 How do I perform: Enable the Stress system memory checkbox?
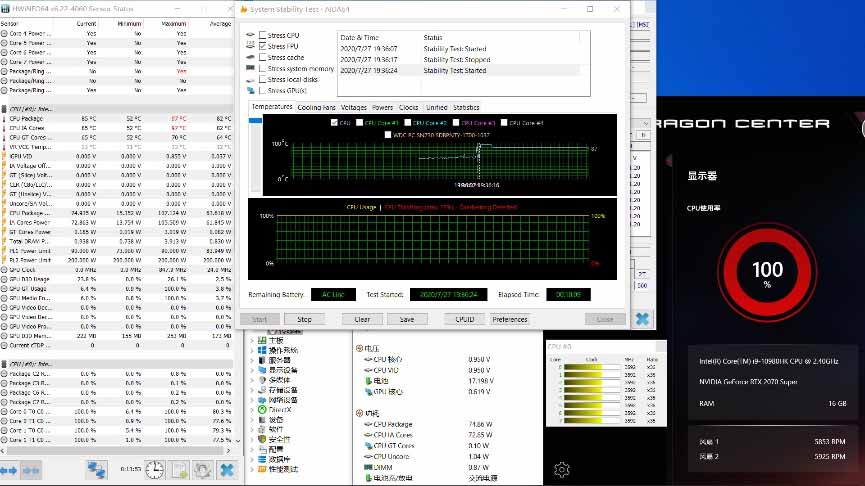[263, 68]
